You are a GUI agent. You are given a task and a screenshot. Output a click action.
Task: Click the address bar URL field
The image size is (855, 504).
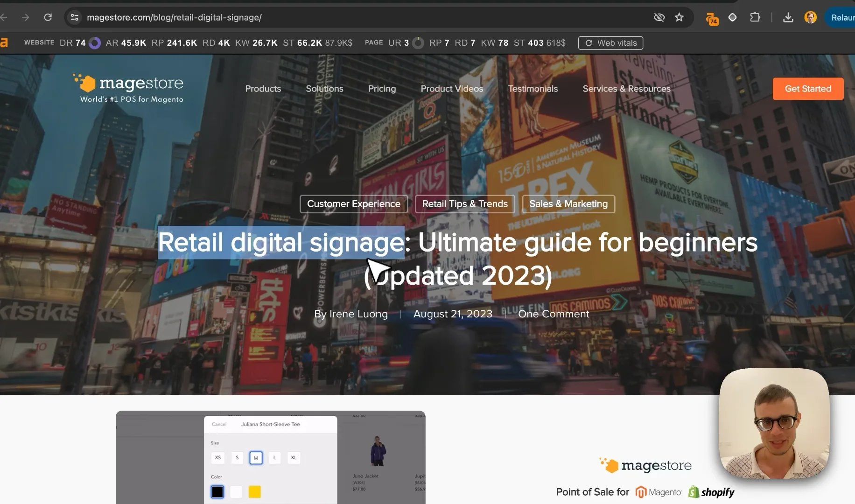364,17
